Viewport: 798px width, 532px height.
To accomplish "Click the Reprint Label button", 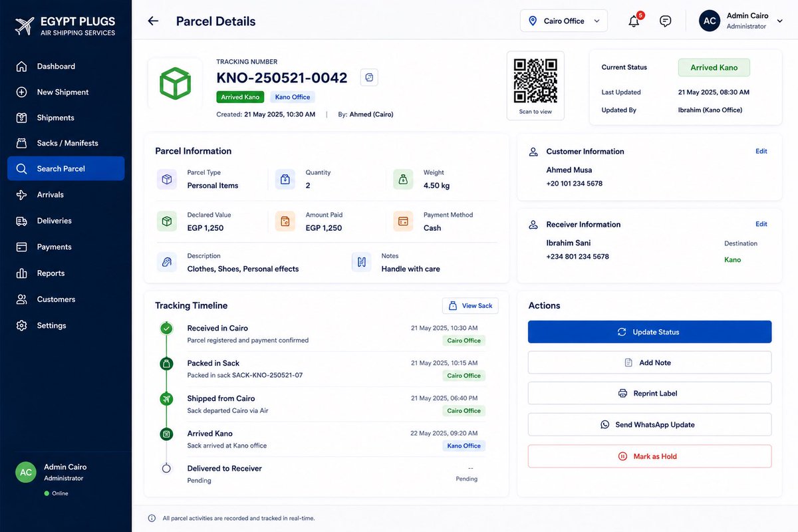I will (650, 393).
